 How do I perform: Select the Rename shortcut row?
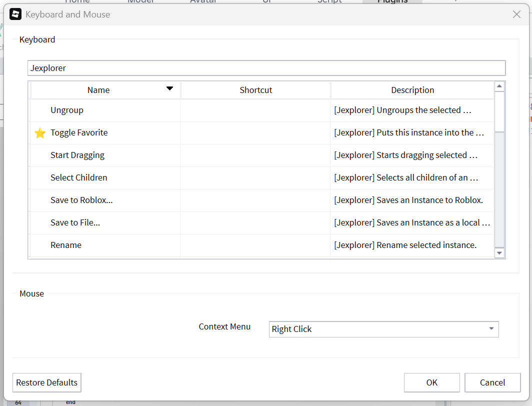pos(105,245)
